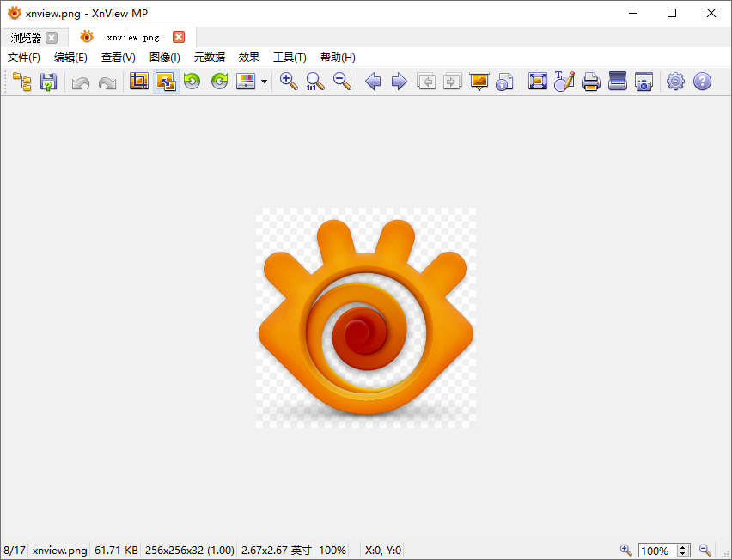Screen dimensions: 732x560
Task: Click the Print icon
Action: 590,82
